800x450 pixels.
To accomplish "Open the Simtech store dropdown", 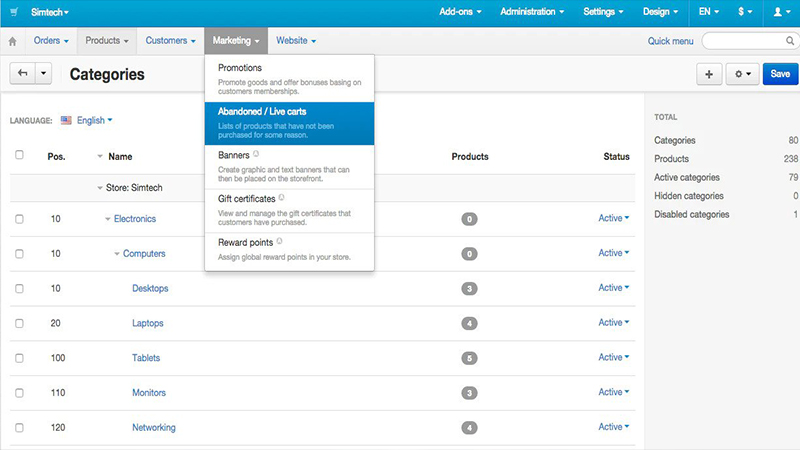I will coord(49,12).
